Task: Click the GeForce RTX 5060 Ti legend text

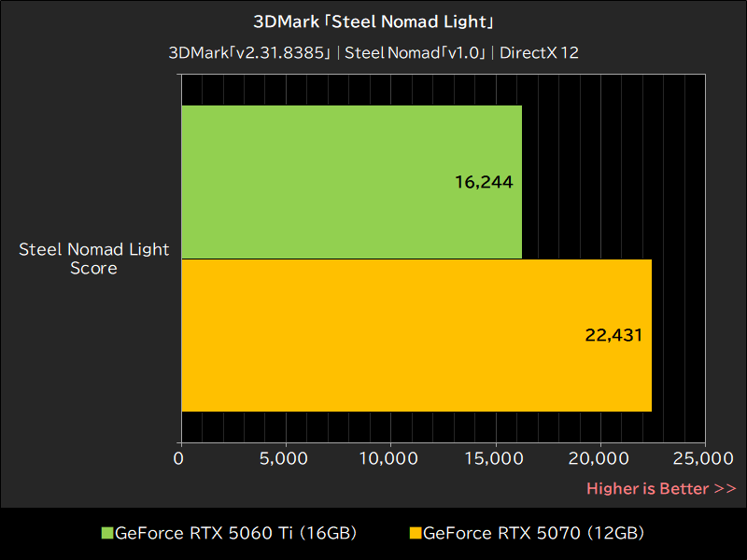Action: [234, 533]
